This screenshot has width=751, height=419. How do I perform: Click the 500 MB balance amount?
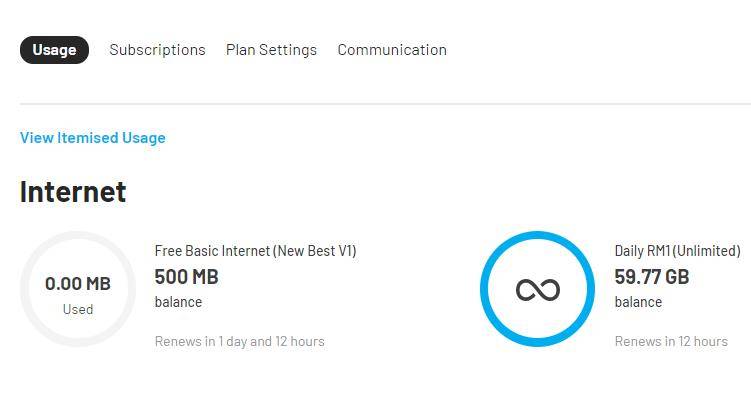pos(186,277)
